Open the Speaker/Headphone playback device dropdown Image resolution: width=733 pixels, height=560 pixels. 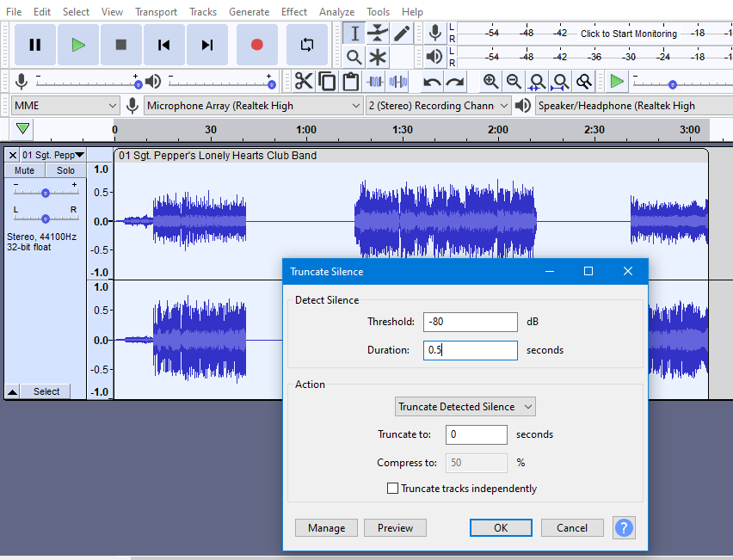[634, 106]
